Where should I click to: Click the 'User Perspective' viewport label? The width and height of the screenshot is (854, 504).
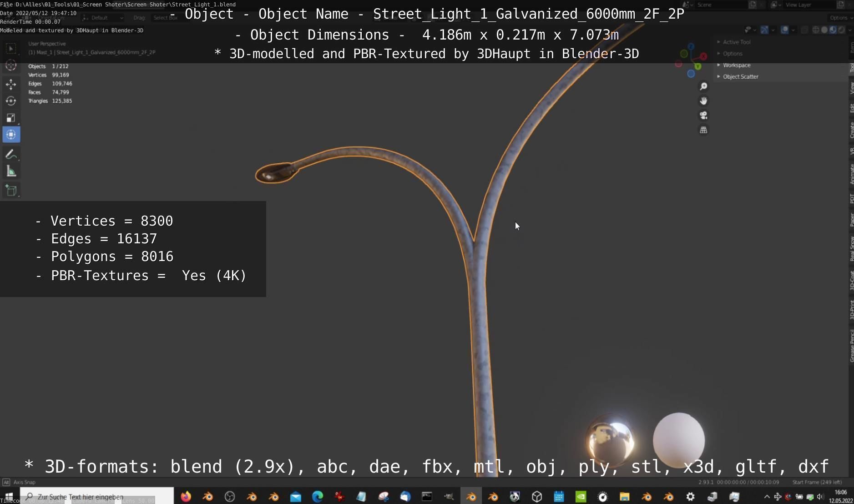coord(47,44)
